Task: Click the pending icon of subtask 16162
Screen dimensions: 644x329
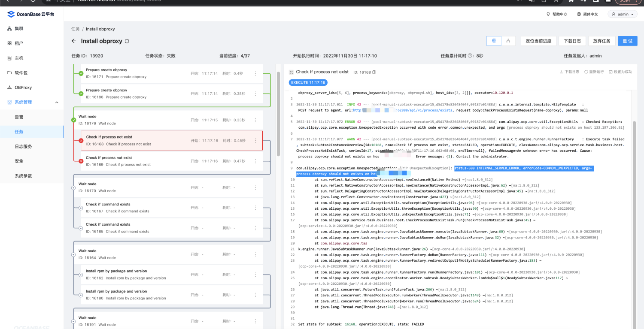Action: click(81, 275)
